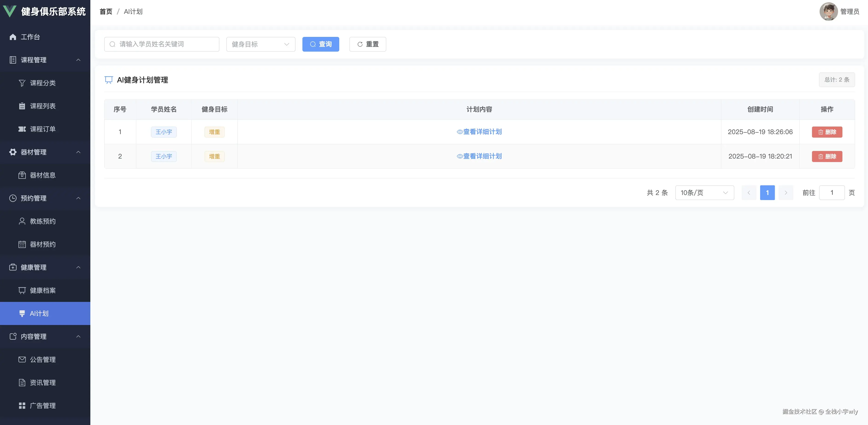Click the calendar icon for 器材预约
Image resolution: width=868 pixels, height=425 pixels.
[22, 244]
